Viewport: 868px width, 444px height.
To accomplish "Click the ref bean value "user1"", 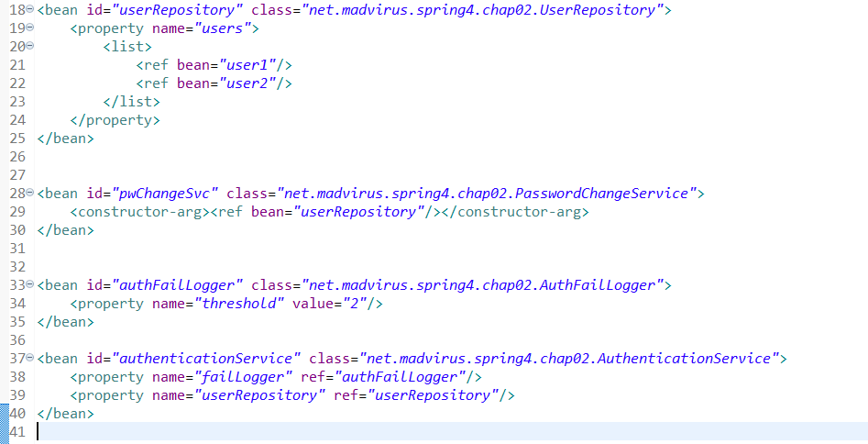I will point(247,65).
